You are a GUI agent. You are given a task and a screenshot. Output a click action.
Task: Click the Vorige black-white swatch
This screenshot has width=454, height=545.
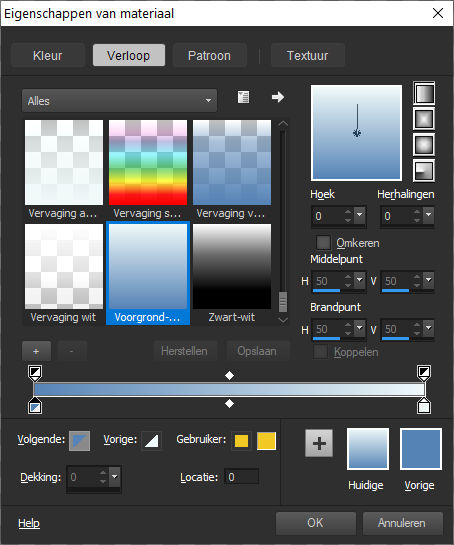point(152,441)
